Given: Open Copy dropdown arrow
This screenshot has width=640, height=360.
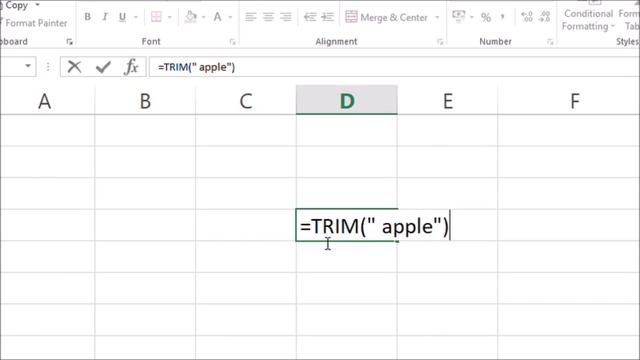Looking at the screenshot, I should click(38, 5).
